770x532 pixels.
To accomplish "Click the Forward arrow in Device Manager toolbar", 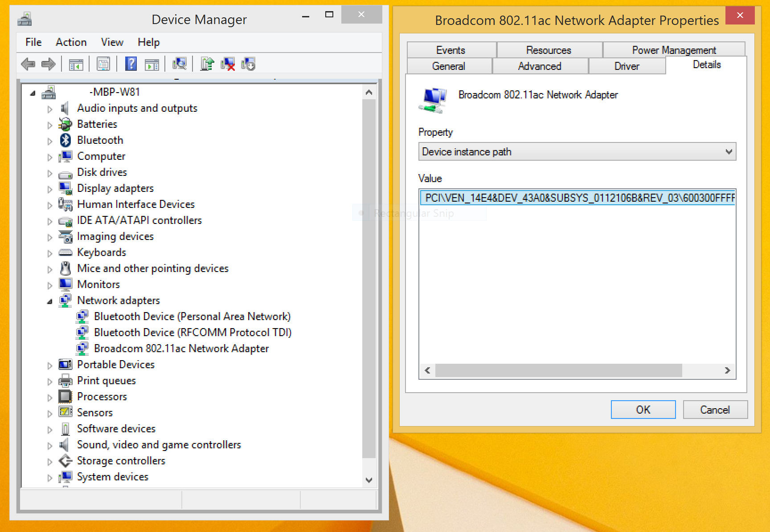I will pyautogui.click(x=48, y=64).
